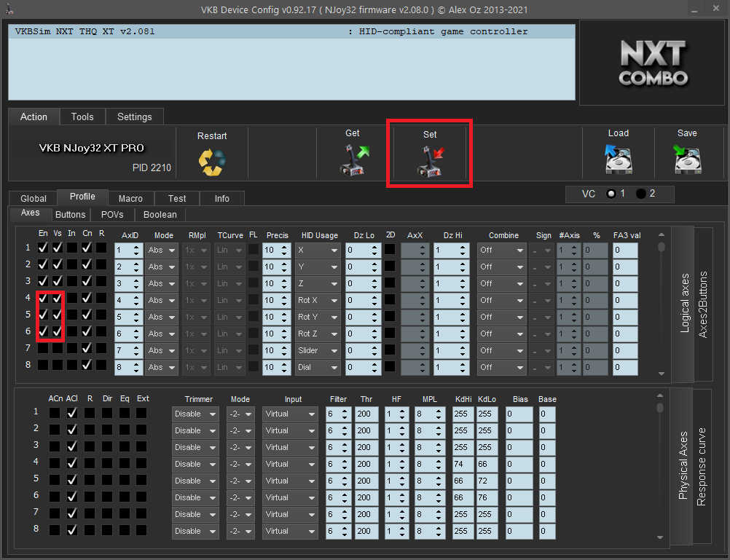Click HF stepper for physical axis 6
This screenshot has width=730, height=560.
tap(401, 498)
